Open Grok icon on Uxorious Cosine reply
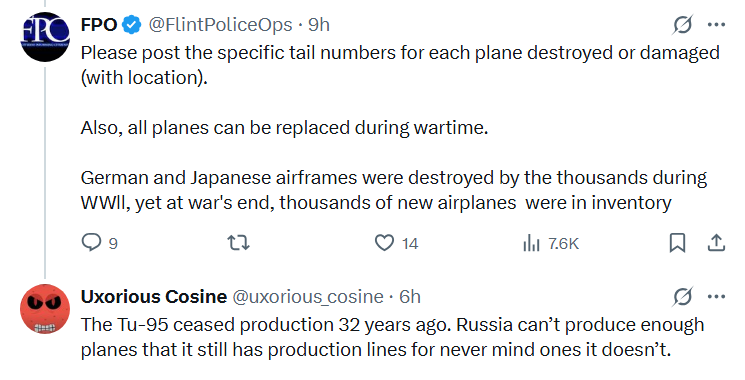The width and height of the screenshot is (745, 380). (x=683, y=297)
